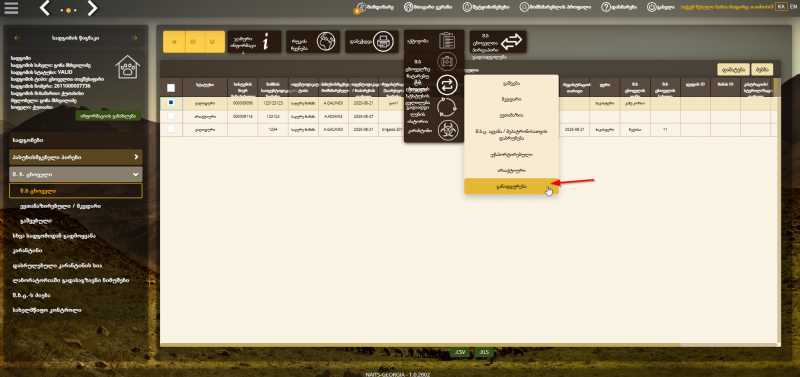The height and width of the screenshot is (377, 800).
Task: Switch language to EN
Action: (793, 7)
